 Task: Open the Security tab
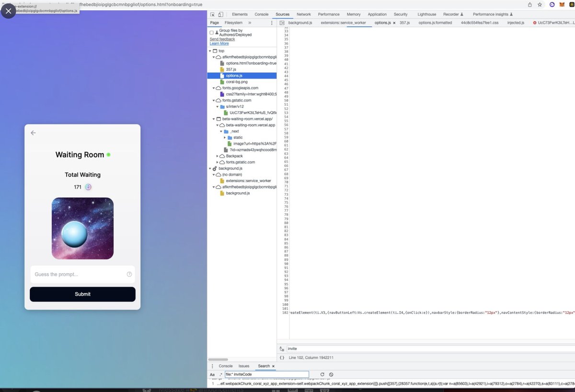pyautogui.click(x=401, y=14)
